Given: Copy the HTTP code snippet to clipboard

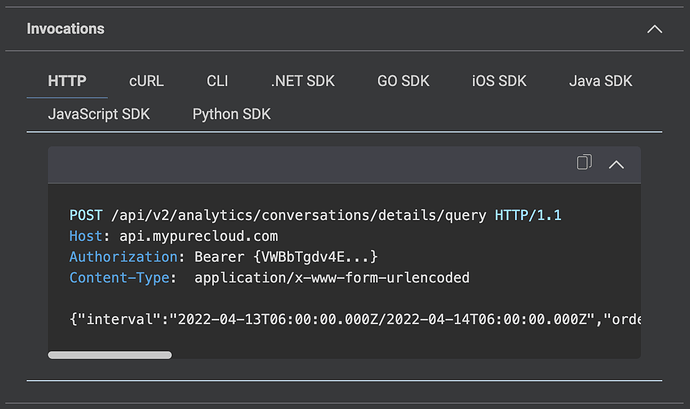Looking at the screenshot, I should tap(584, 162).
